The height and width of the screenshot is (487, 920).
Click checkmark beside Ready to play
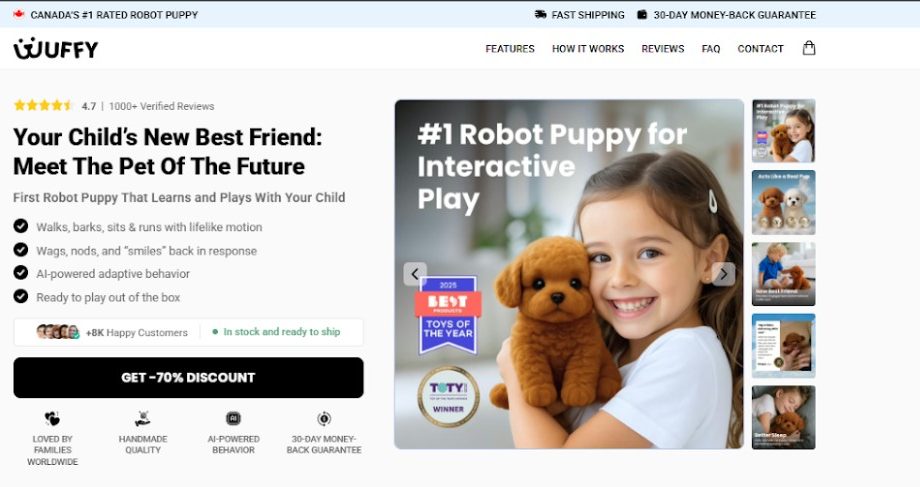[x=21, y=296]
